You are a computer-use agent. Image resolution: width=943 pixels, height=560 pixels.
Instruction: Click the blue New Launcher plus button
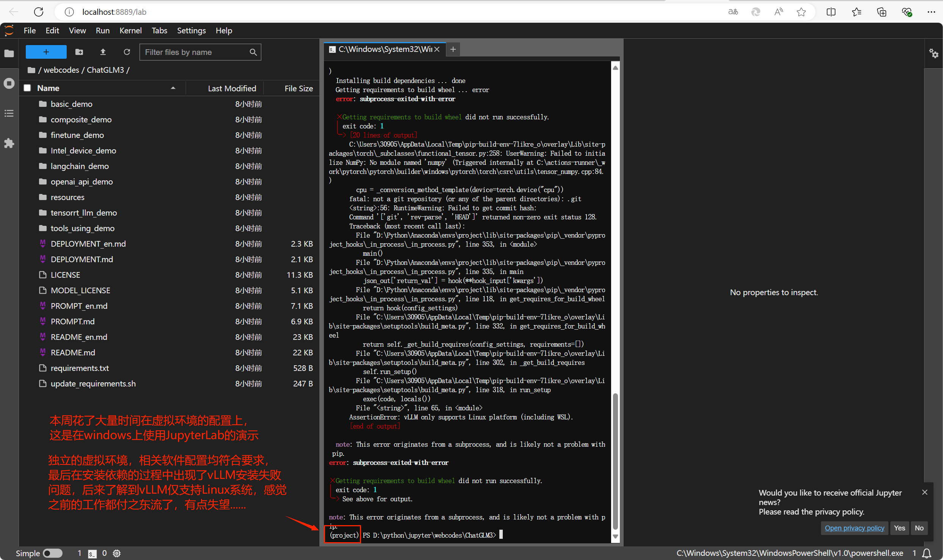[46, 52]
